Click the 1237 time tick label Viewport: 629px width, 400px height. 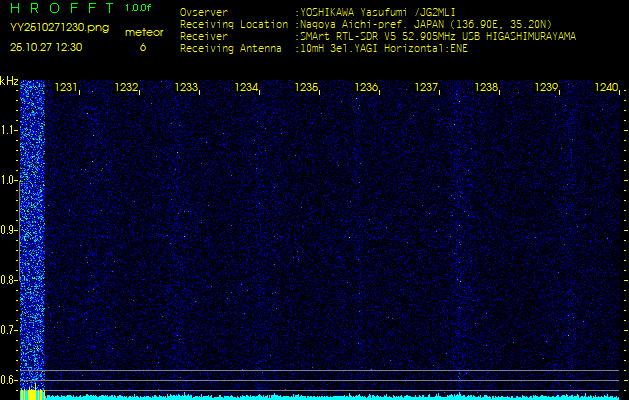427,88
